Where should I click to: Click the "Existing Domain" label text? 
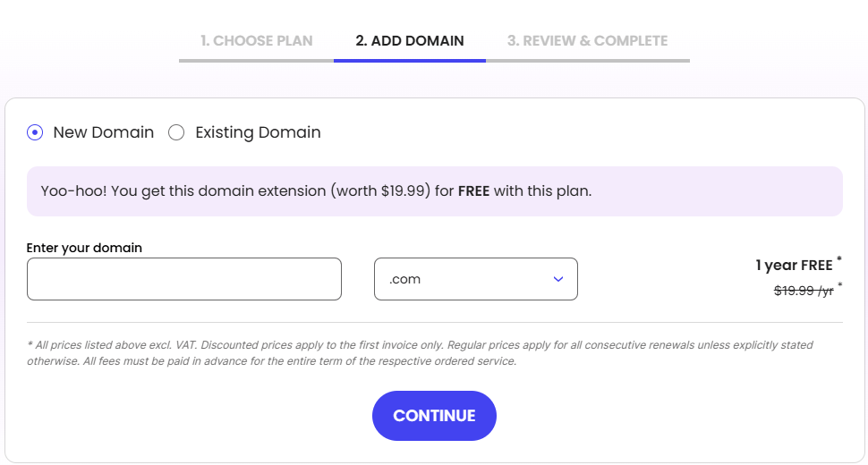coord(258,132)
